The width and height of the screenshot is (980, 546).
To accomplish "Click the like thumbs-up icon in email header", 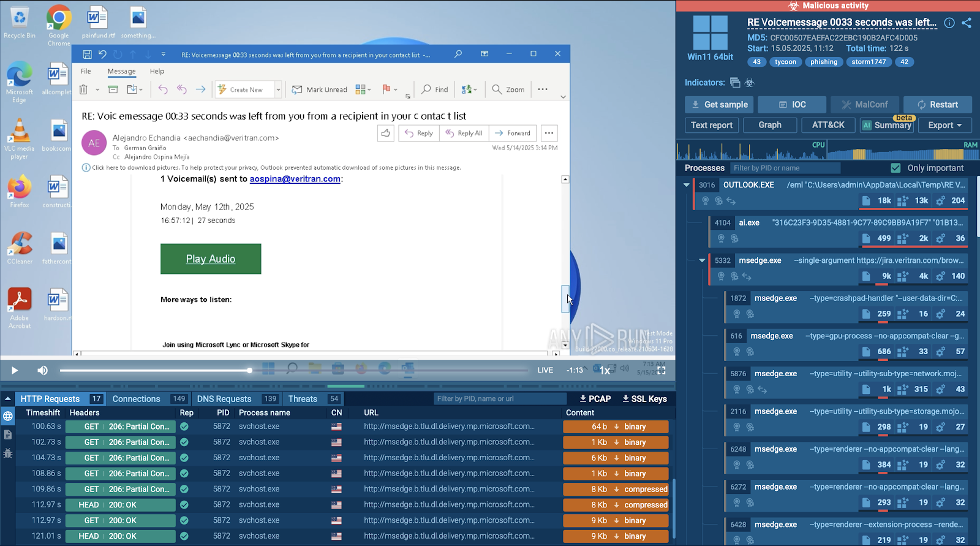I will click(x=386, y=133).
